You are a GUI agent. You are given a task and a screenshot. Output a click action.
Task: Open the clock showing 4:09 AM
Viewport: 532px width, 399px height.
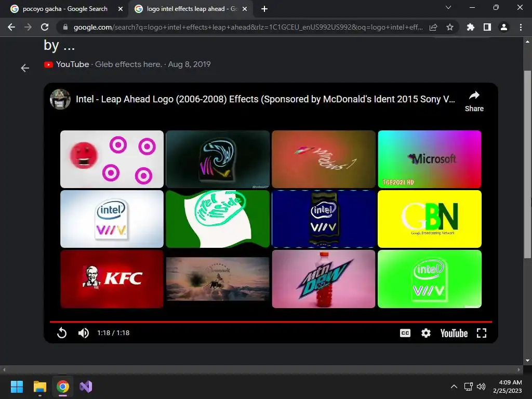(x=508, y=387)
